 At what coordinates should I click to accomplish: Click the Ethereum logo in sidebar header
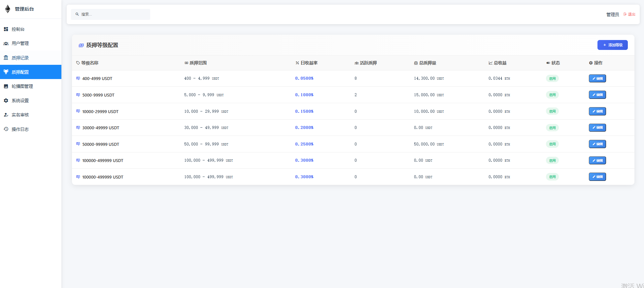[8, 9]
